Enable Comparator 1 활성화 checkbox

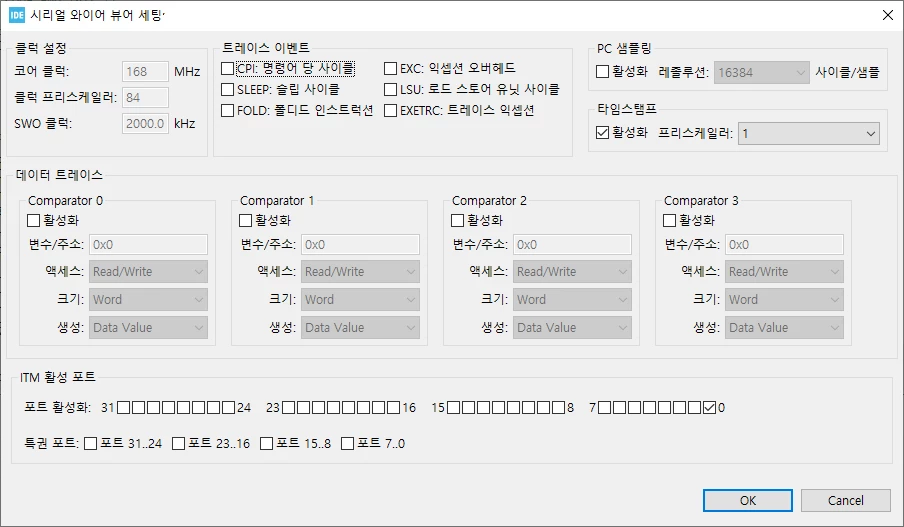[246, 220]
